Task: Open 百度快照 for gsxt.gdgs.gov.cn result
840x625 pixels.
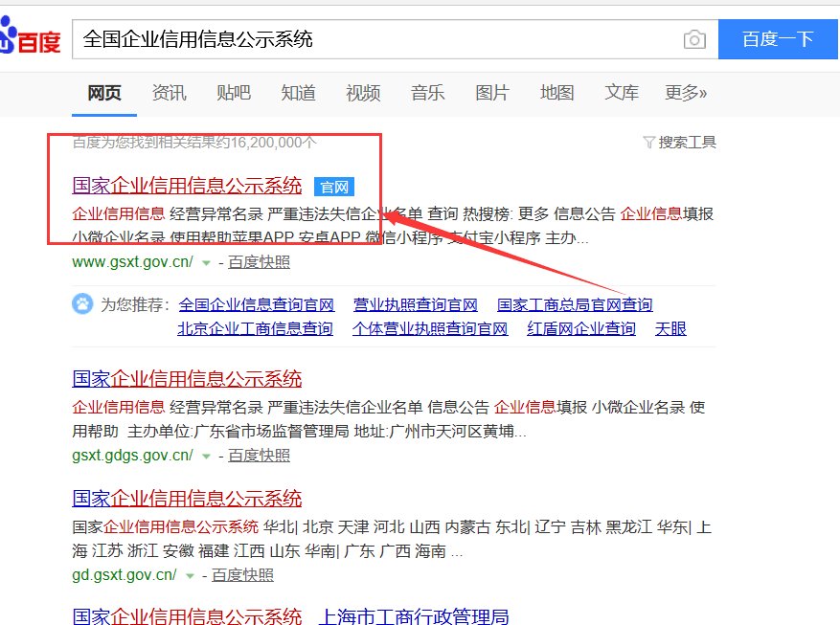Action: [x=259, y=456]
